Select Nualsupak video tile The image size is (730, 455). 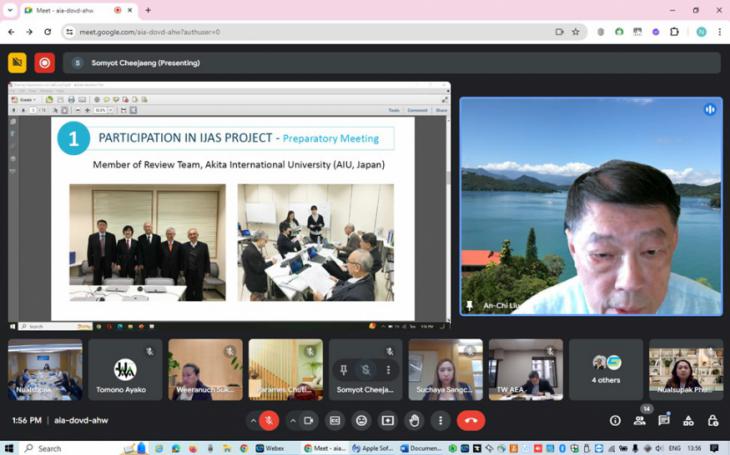pyautogui.click(x=686, y=369)
